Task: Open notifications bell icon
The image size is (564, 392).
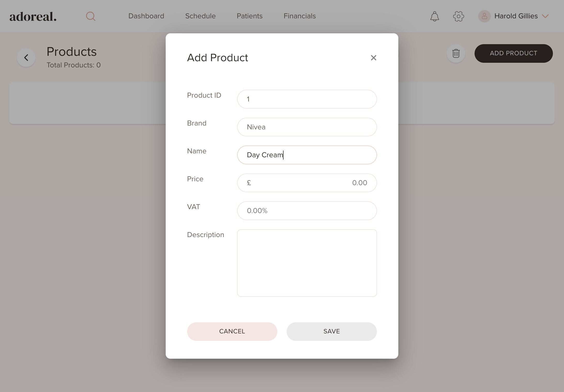Action: pos(435,16)
